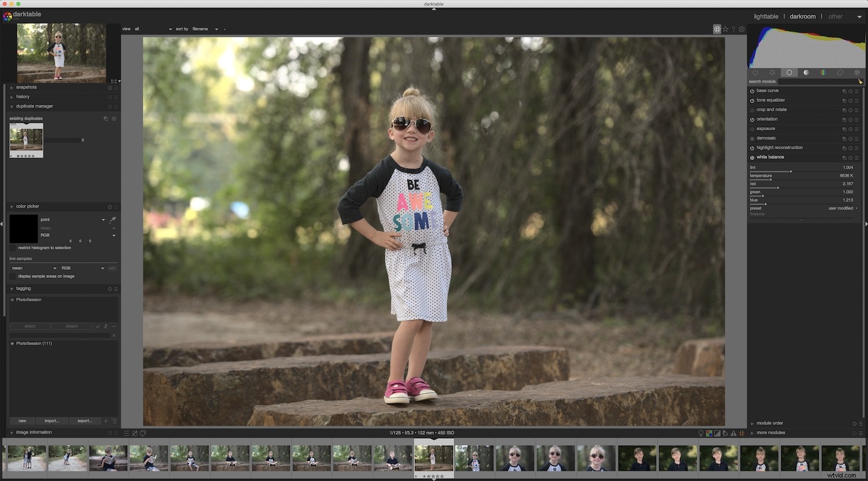Open the color module group icon
The width and height of the screenshot is (868, 481).
(x=823, y=72)
